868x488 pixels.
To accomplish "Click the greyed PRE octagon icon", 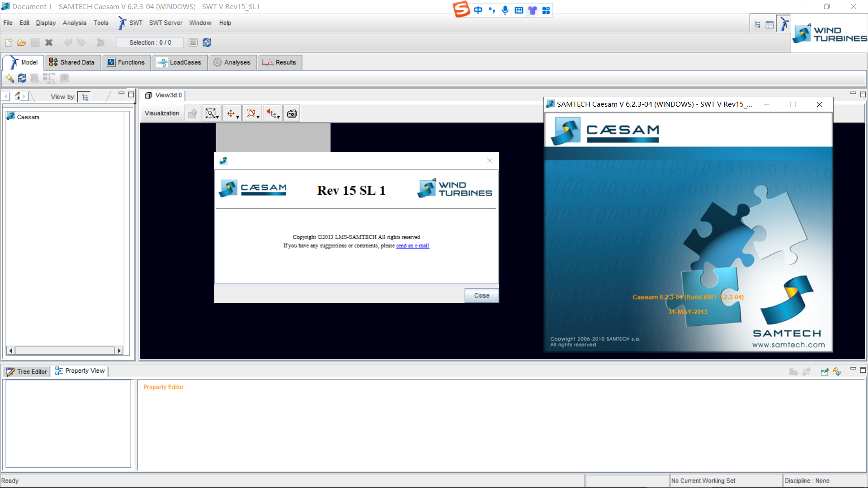I will [65, 78].
